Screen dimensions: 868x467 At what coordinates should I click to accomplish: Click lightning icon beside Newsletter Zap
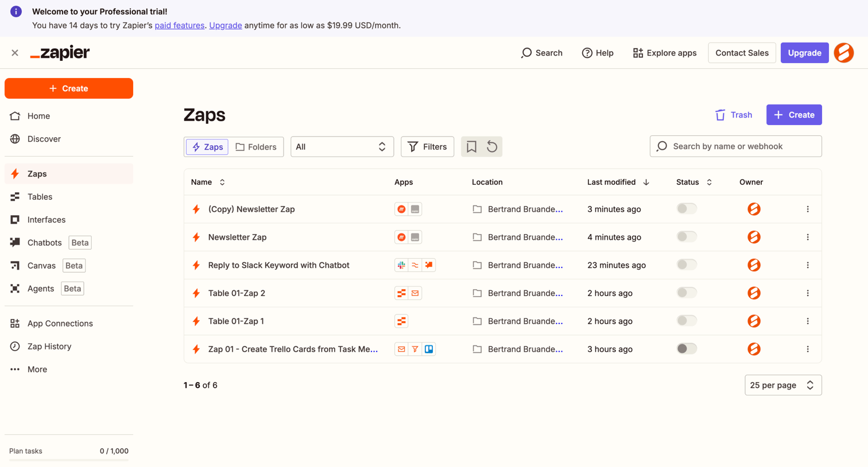coord(196,237)
